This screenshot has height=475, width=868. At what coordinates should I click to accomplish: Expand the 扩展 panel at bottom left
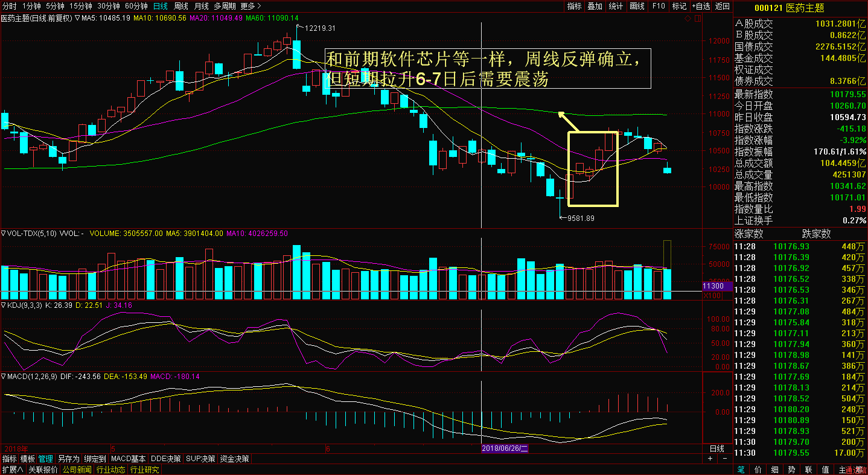(x=12, y=470)
